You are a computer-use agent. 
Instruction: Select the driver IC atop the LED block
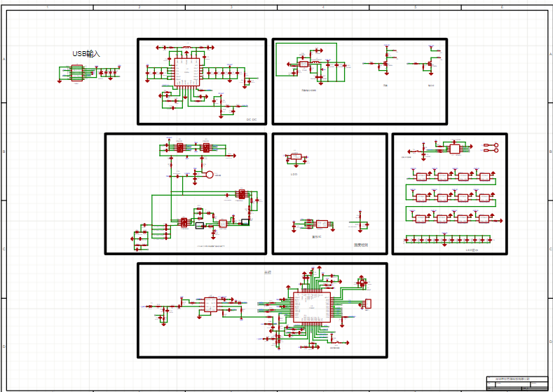coord(455,149)
